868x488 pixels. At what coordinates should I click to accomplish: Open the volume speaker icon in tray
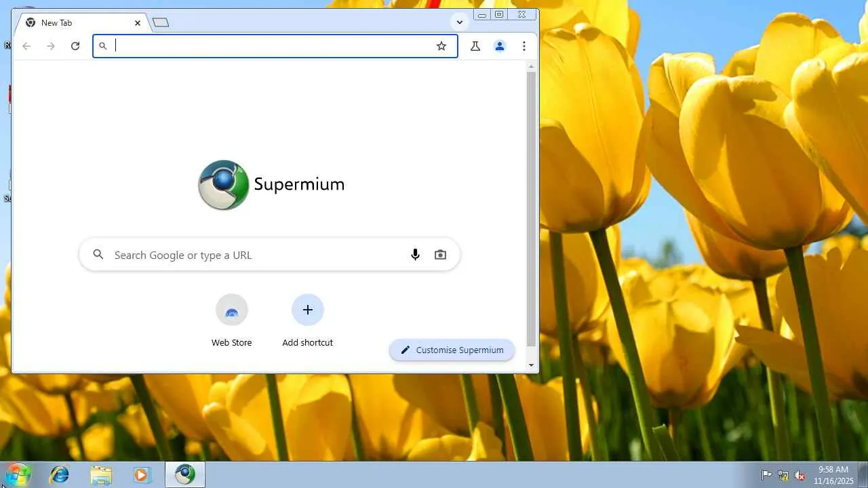pos(800,475)
